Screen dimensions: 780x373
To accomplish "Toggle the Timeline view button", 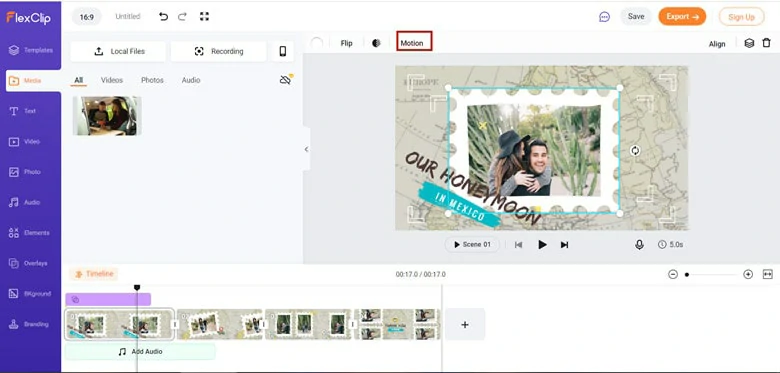I will coord(94,274).
